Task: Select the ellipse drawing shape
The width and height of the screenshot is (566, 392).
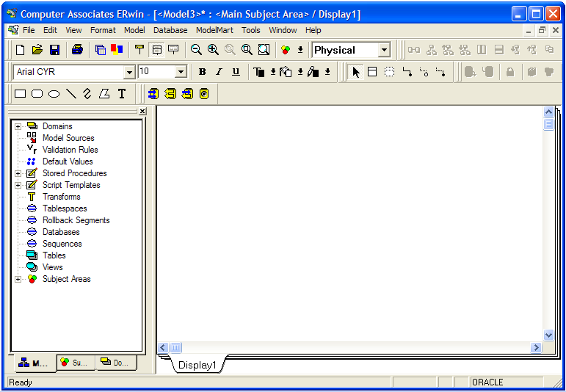Action: click(x=54, y=94)
